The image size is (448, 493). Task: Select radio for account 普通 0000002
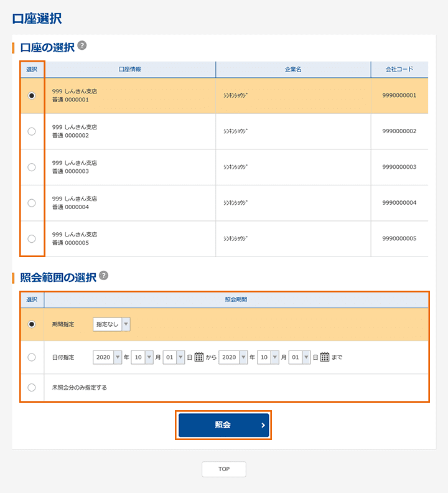pyautogui.click(x=32, y=131)
